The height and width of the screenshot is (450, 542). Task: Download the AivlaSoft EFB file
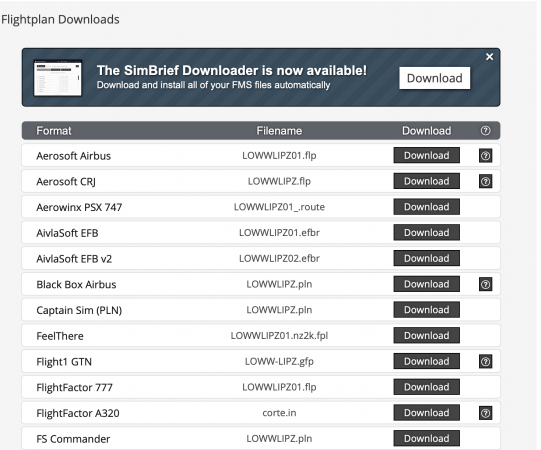(427, 233)
